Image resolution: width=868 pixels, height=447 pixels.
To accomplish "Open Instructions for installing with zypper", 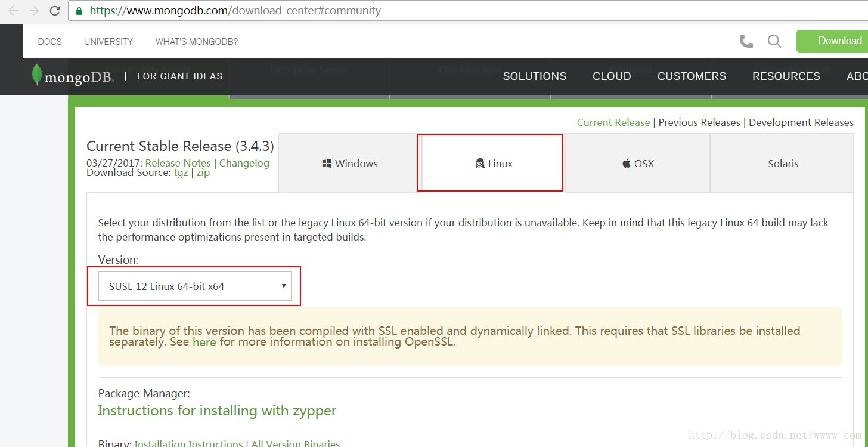I will click(217, 411).
